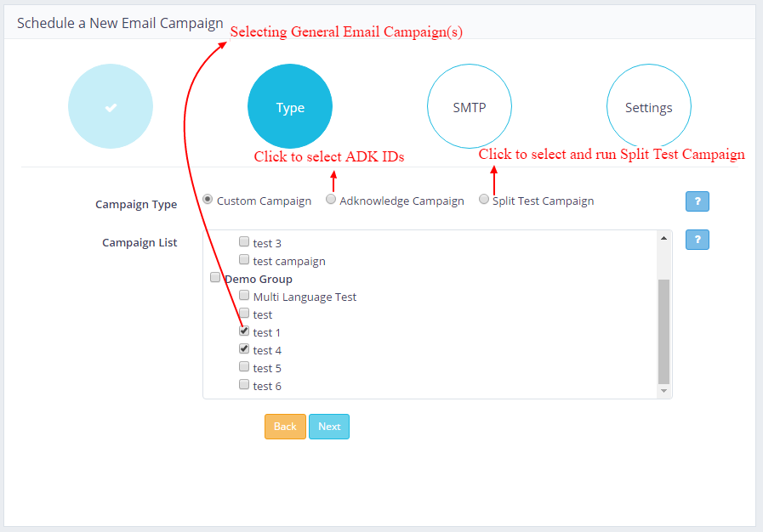Check the test 3 campaign checkbox
Image resolution: width=763 pixels, height=532 pixels.
click(244, 242)
